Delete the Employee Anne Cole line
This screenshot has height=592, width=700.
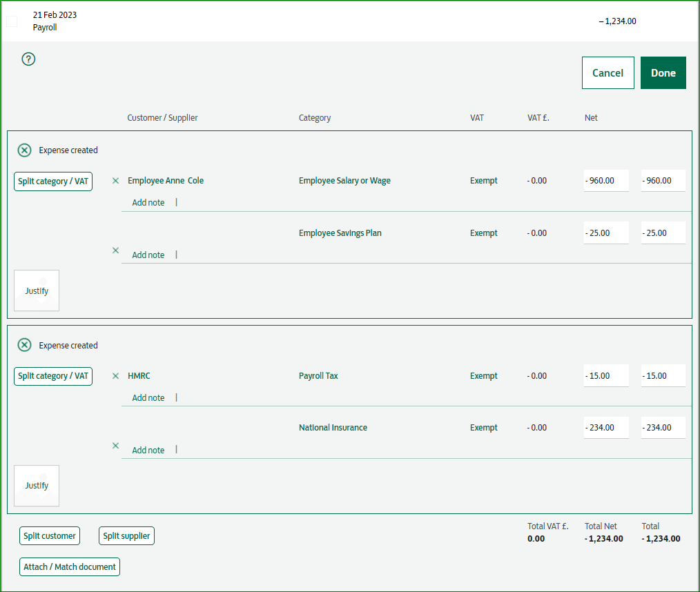(115, 181)
